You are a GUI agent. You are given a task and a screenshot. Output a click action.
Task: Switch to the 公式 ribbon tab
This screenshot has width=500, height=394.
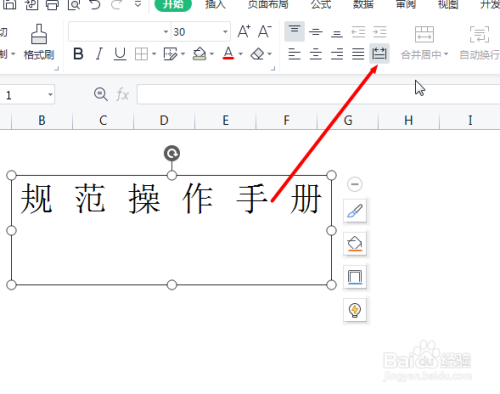[x=321, y=4]
